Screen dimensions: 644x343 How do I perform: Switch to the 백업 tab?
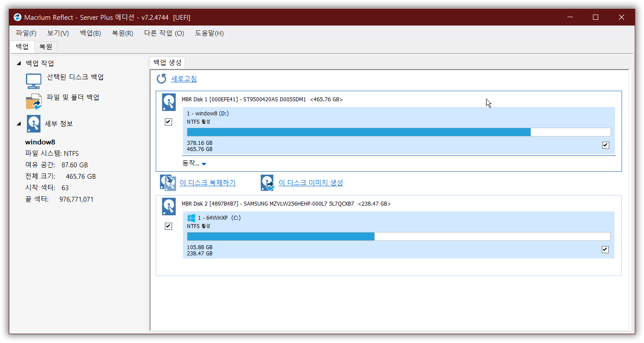(22, 47)
